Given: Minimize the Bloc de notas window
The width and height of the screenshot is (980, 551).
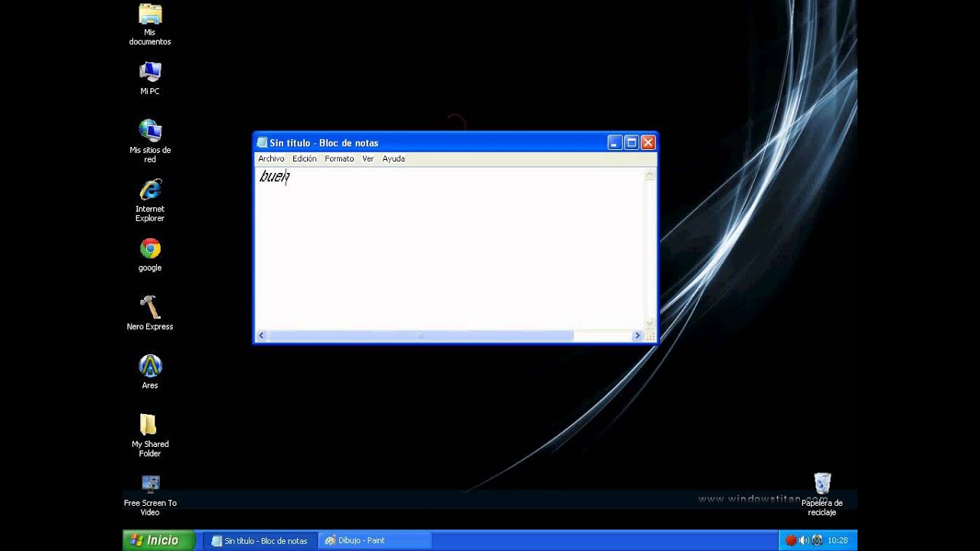Looking at the screenshot, I should pos(615,142).
